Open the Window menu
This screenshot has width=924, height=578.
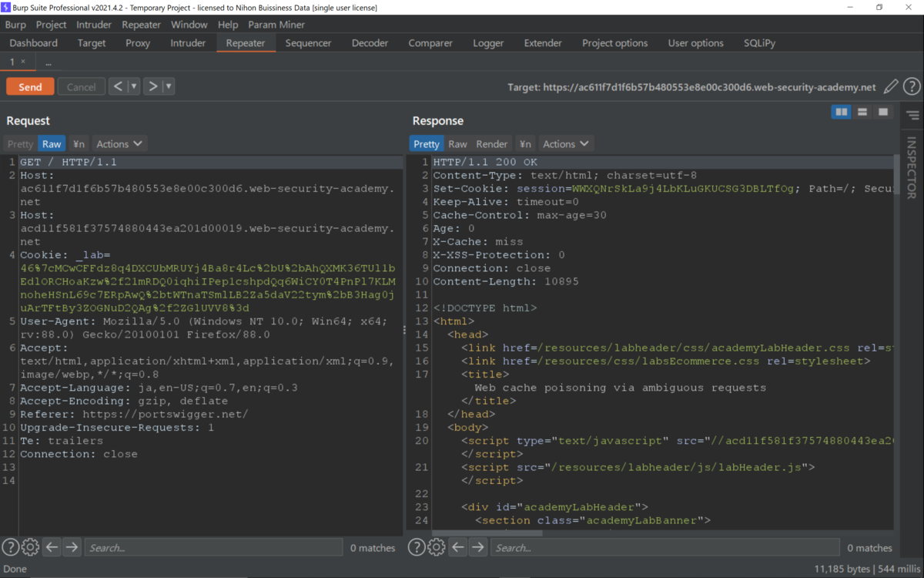[189, 25]
